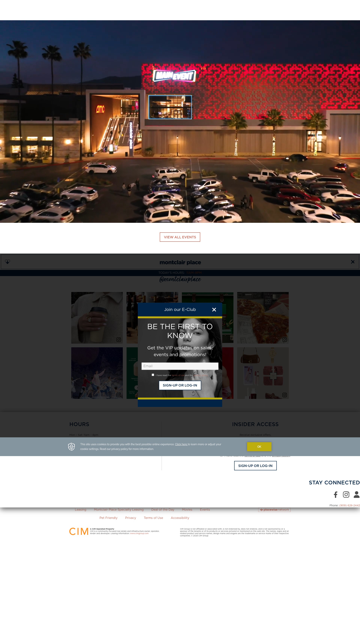Click the cookie shield privacy icon
The height and width of the screenshot is (644, 360).
[x=71, y=447]
